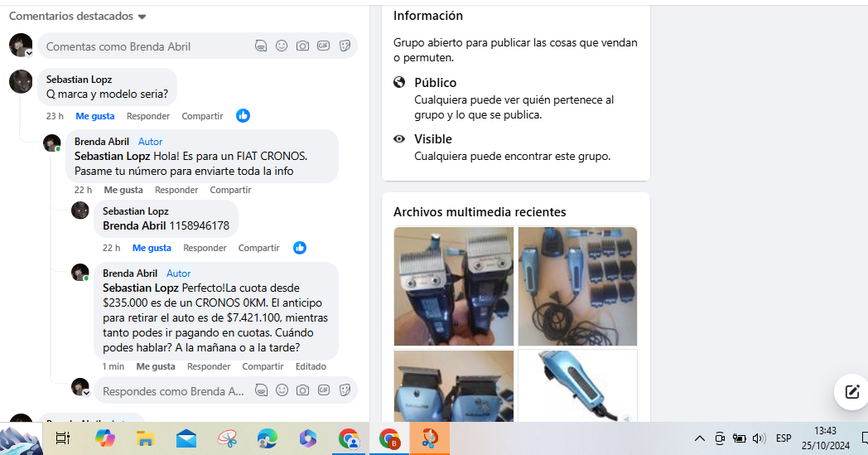
Task: Click timestamp '23 h' on first comment
Action: (55, 116)
